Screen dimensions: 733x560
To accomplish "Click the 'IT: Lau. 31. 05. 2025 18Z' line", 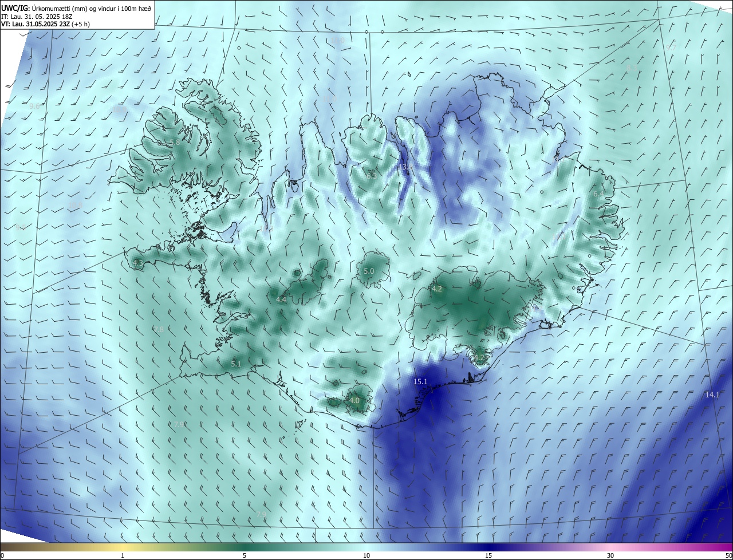I will pyautogui.click(x=38, y=17).
